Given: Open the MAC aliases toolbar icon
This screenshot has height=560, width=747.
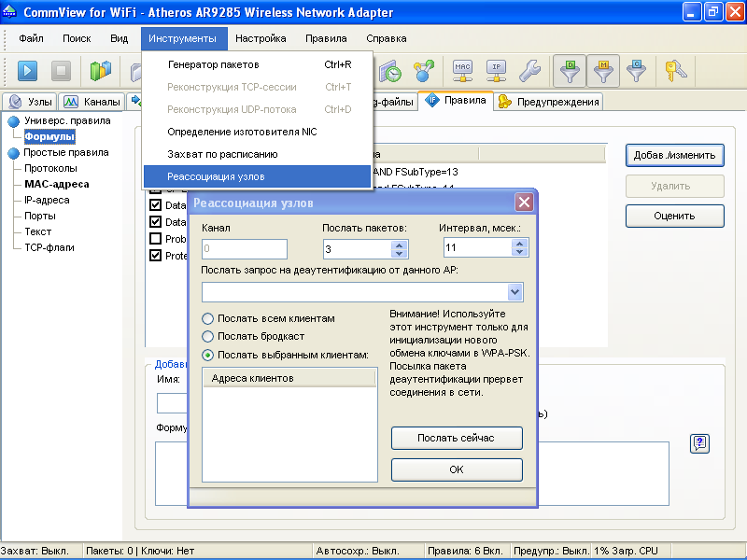Looking at the screenshot, I should click(x=462, y=71).
